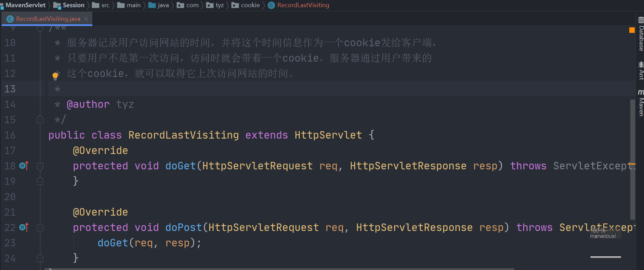Close the RecordLastVisiting.java tab
Screen dimensions: 644x270
86,19
